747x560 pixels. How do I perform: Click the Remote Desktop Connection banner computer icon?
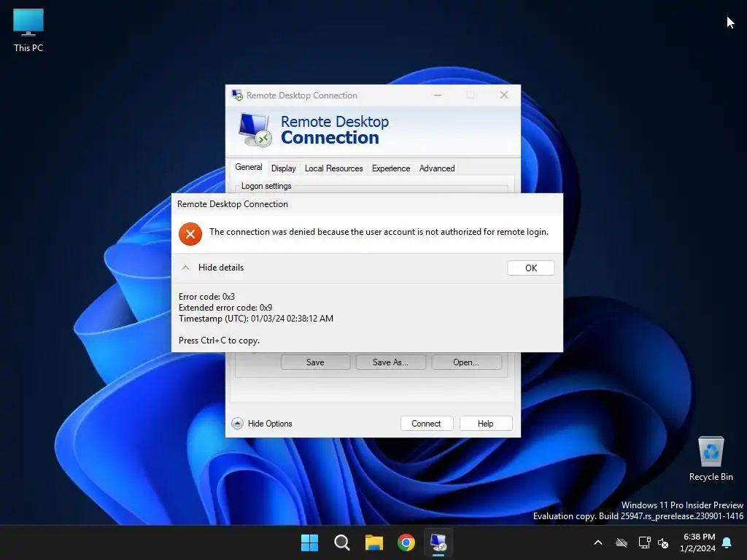[x=255, y=130]
